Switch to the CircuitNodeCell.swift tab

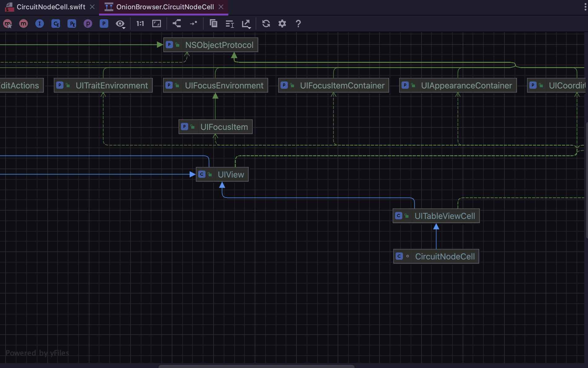[x=51, y=7]
